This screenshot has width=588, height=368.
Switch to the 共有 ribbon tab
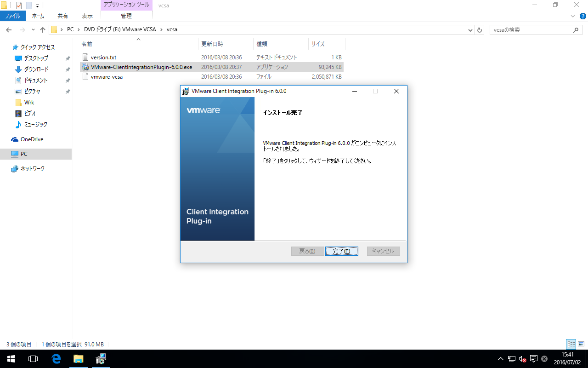tap(63, 16)
